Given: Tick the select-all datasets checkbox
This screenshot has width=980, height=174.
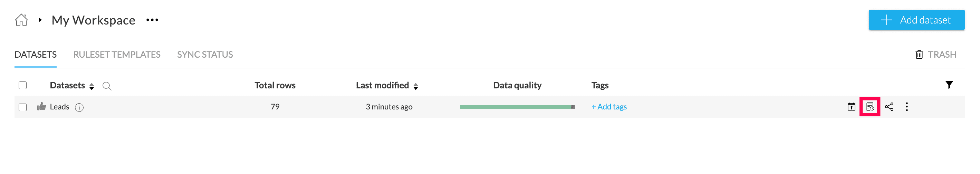Looking at the screenshot, I should coord(23,85).
